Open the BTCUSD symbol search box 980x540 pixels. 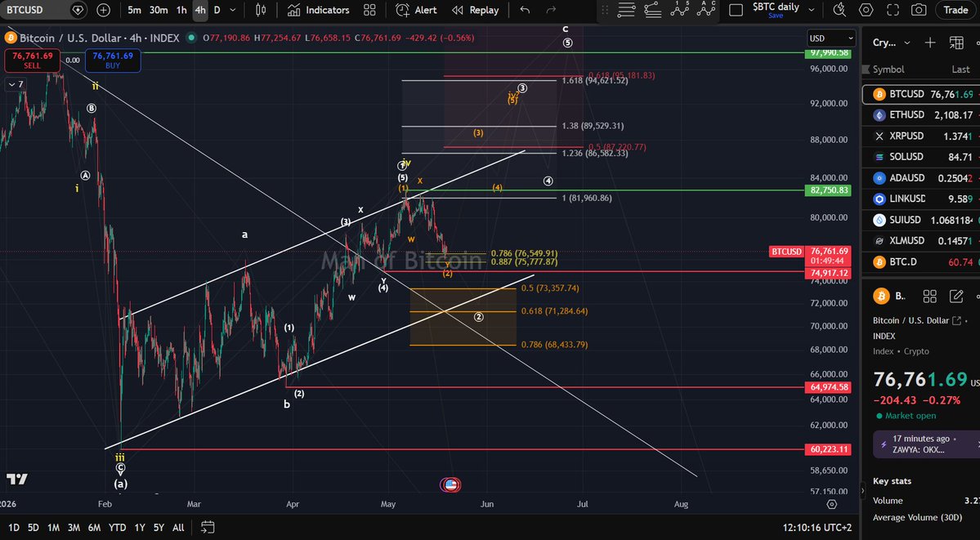pyautogui.click(x=34, y=10)
